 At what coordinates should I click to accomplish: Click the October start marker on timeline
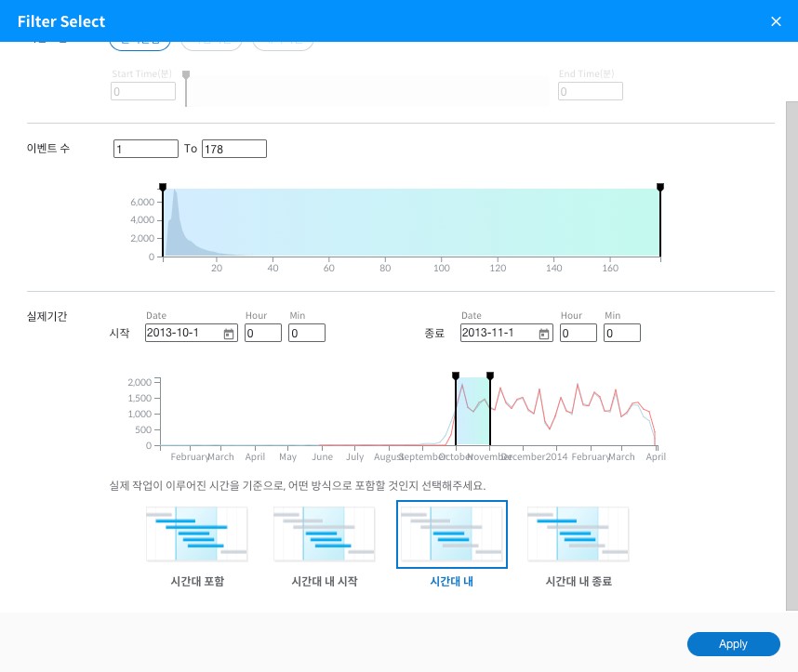coord(456,376)
